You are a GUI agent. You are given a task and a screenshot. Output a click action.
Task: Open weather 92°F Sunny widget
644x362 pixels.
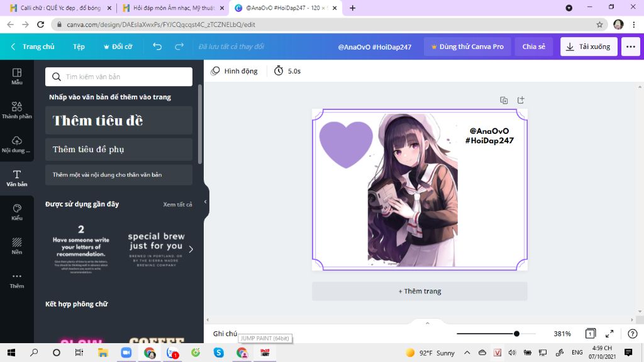pos(430,353)
